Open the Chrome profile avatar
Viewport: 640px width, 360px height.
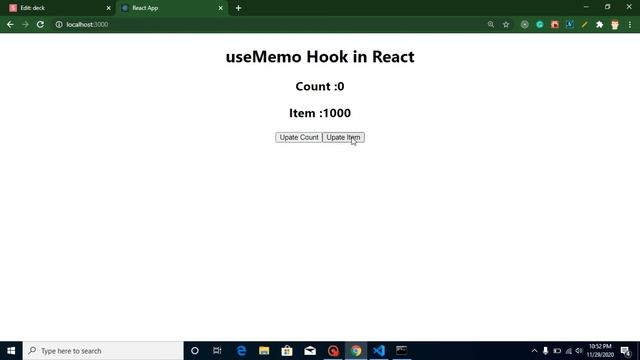(x=615, y=24)
